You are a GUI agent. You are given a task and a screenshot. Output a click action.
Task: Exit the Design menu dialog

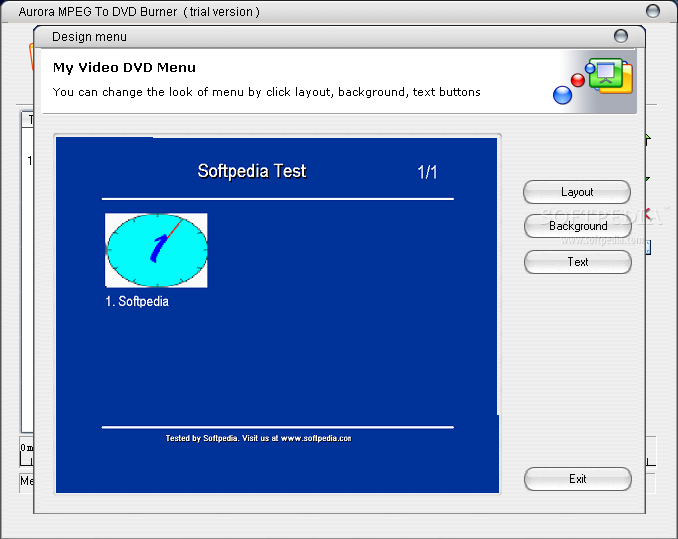[x=578, y=479]
